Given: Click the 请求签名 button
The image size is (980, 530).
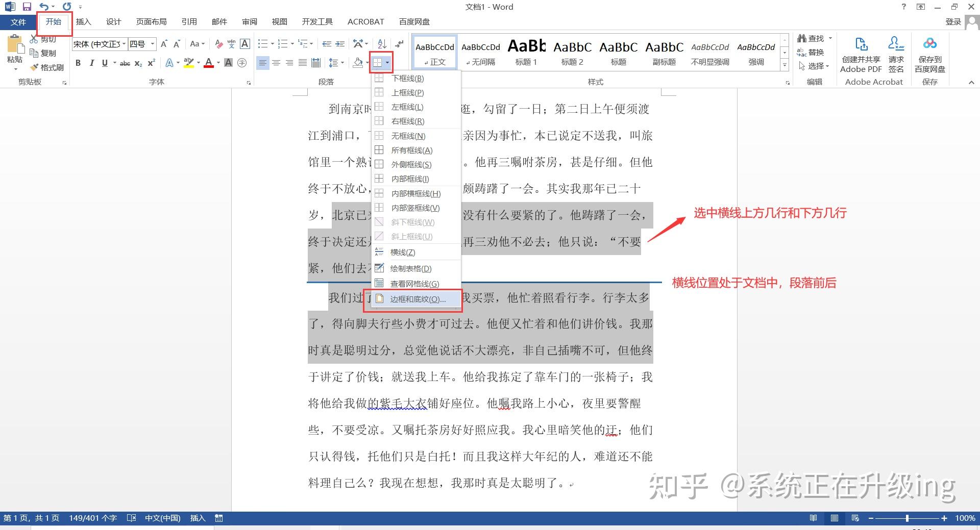Looking at the screenshot, I should (896, 55).
